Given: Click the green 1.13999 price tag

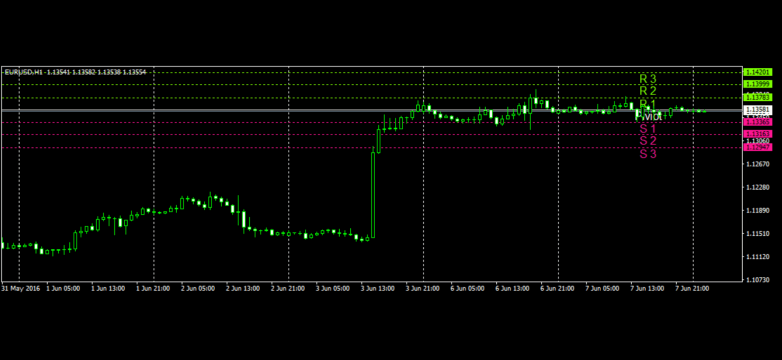Looking at the screenshot, I should point(758,84).
